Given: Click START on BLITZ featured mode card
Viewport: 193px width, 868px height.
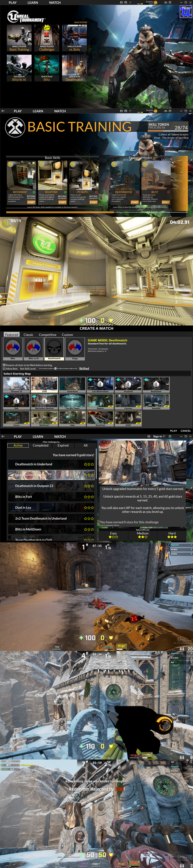Looking at the screenshot, I should 166,202.
